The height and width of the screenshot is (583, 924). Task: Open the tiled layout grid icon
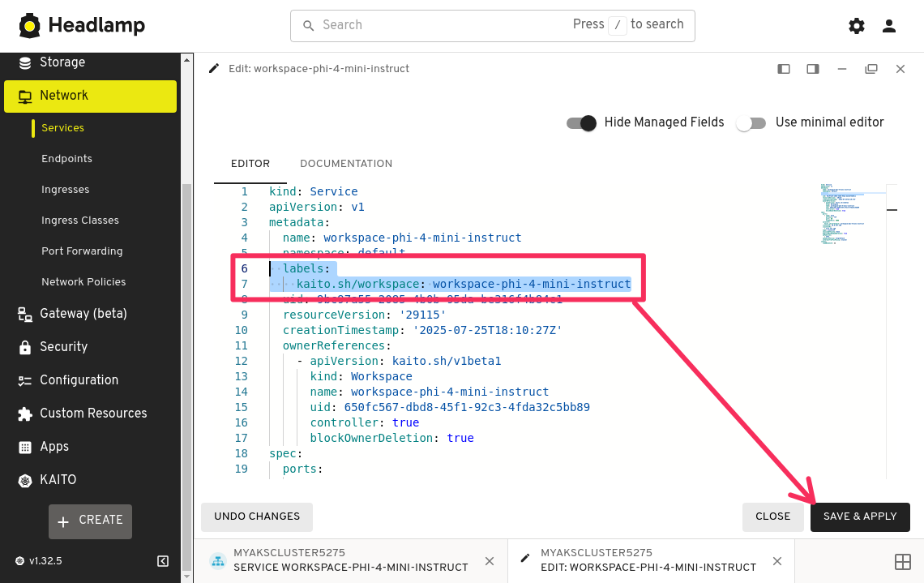click(902, 561)
